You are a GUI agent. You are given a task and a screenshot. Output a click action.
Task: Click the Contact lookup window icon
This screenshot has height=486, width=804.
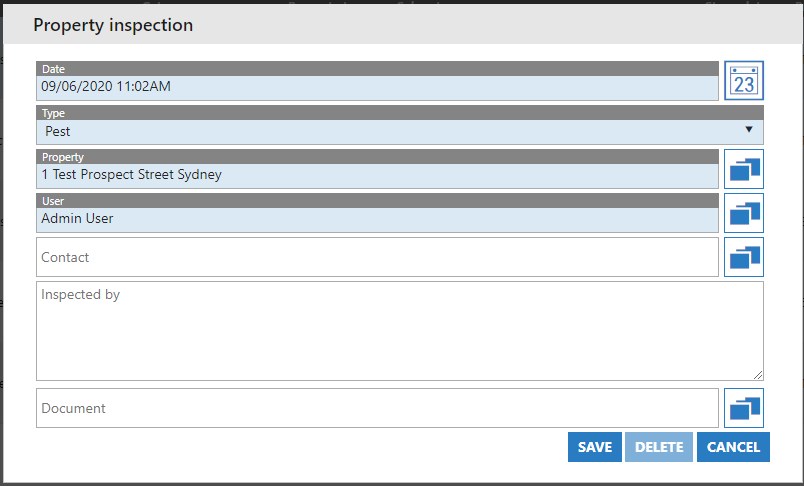[743, 257]
